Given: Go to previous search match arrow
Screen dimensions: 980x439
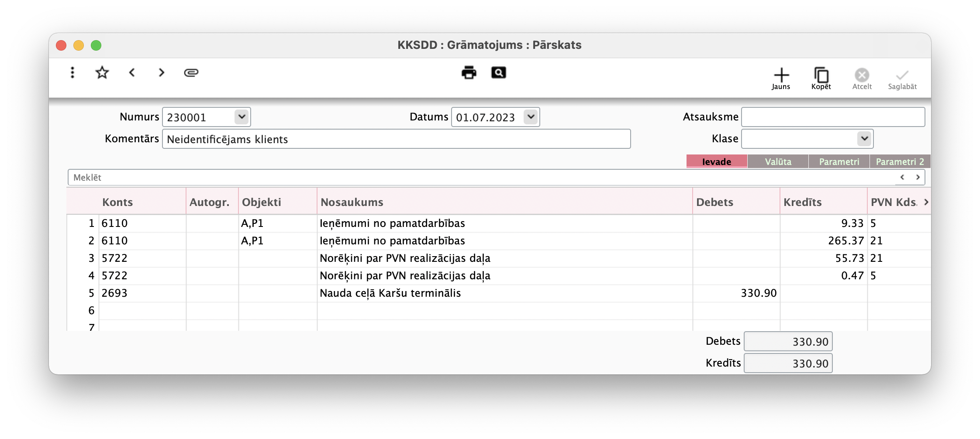Looking at the screenshot, I should tap(902, 177).
